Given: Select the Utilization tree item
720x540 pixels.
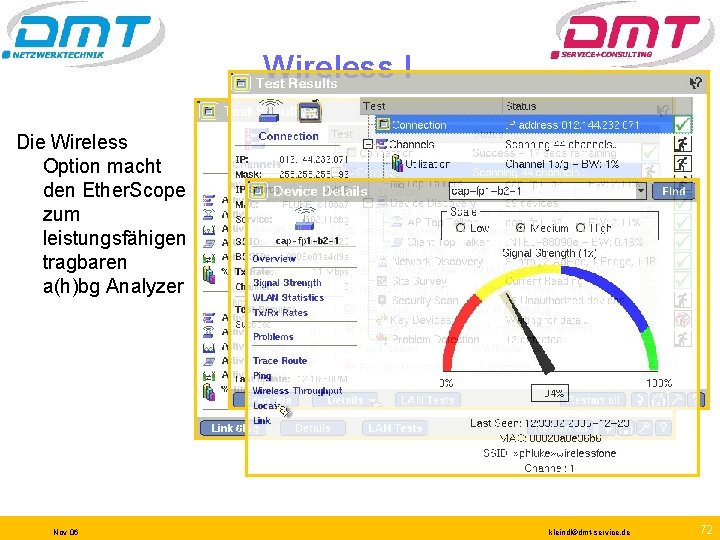Looking at the screenshot, I should click(x=427, y=163).
